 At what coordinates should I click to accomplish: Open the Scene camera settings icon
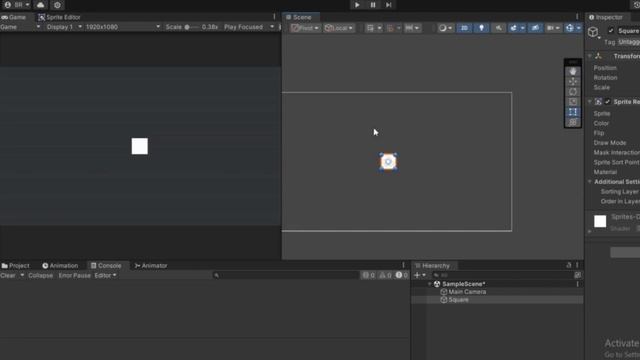553,28
